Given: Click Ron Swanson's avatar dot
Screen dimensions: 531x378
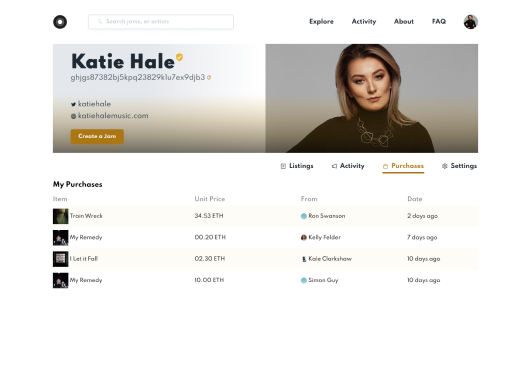Looking at the screenshot, I should click(304, 216).
